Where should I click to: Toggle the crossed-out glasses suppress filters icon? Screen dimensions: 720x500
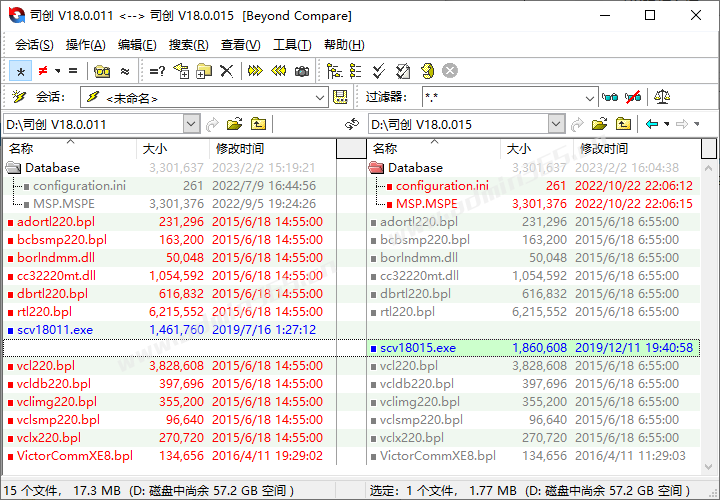pos(633,97)
